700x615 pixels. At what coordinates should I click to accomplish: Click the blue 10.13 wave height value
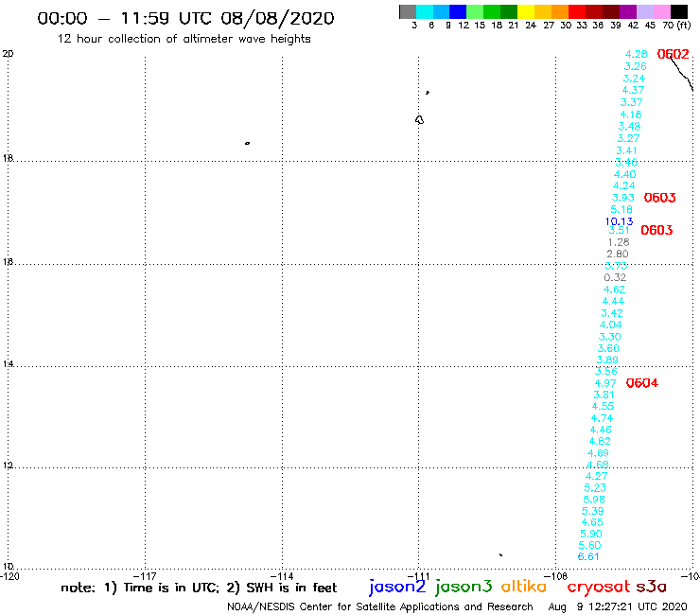[620, 221]
